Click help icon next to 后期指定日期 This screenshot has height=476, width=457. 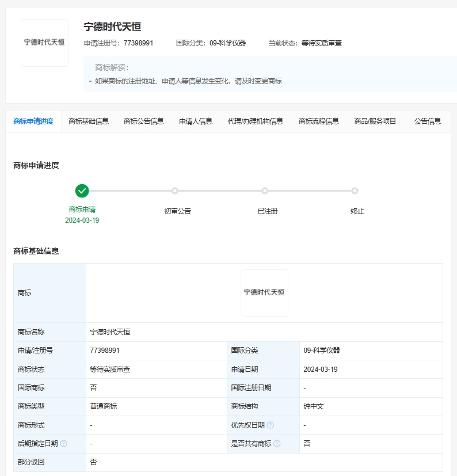click(63, 444)
